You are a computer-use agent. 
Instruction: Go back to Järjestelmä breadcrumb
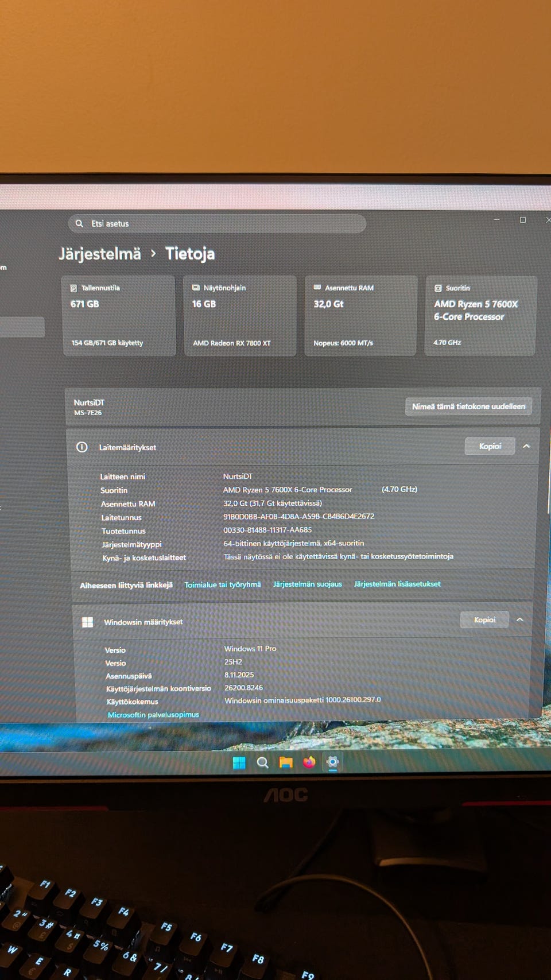click(100, 254)
